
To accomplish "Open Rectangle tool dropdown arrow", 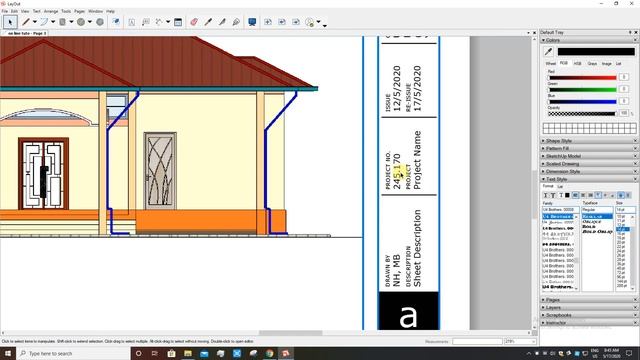I will [71, 22].
